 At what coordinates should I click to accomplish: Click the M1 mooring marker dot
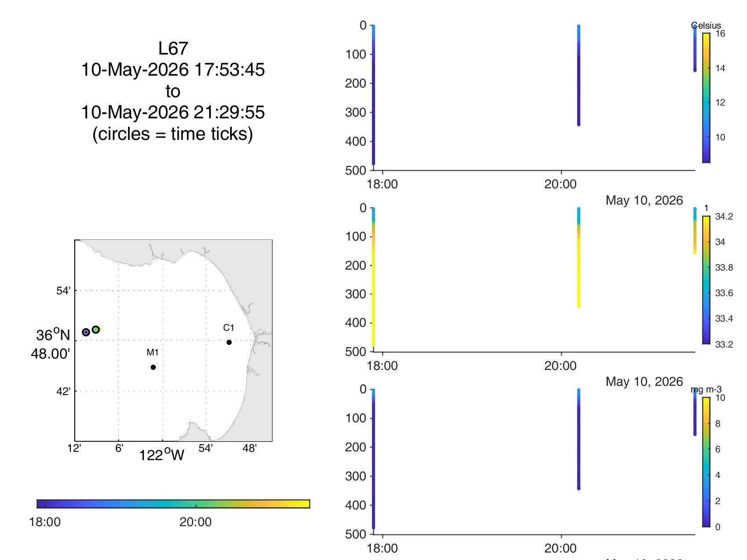pos(153,367)
